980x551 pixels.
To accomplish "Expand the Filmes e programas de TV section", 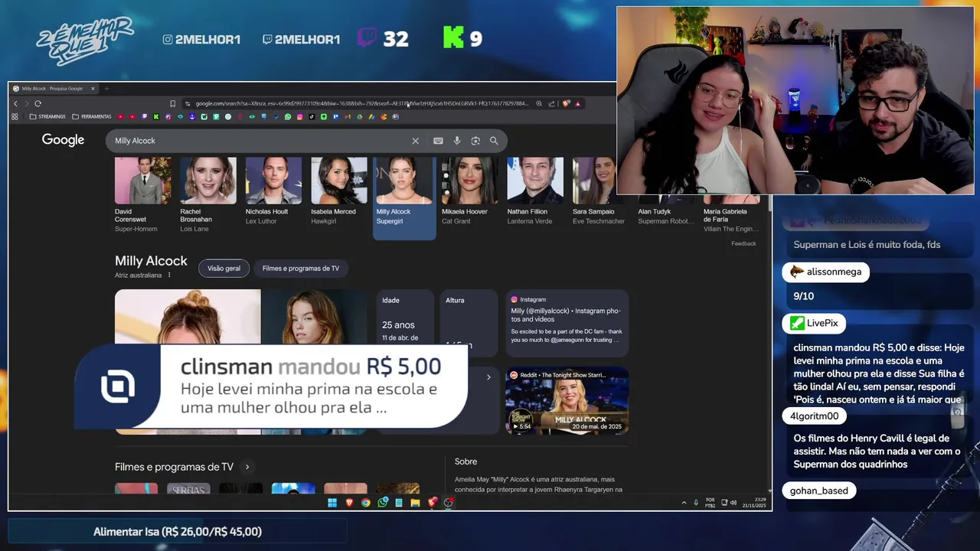I will [247, 467].
